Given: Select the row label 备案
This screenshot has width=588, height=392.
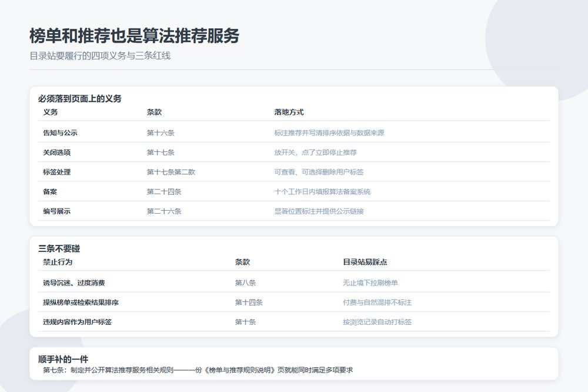Looking at the screenshot, I should click(x=50, y=191).
